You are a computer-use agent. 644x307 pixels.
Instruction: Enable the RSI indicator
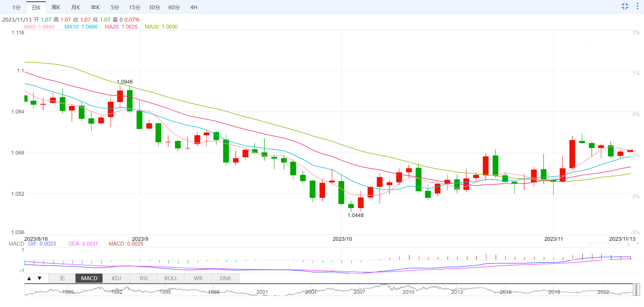[144, 278]
